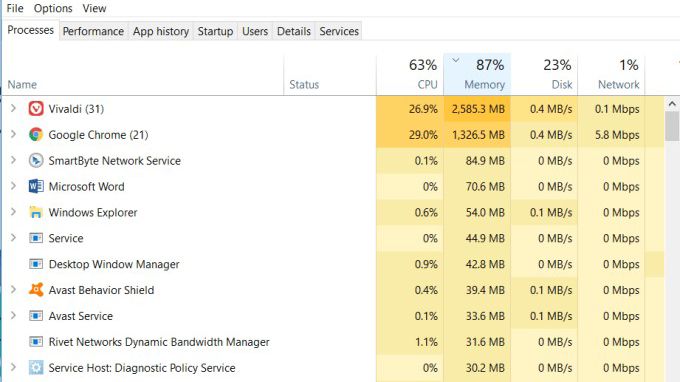The image size is (680, 382).
Task: Sort by the Status column header
Action: click(x=330, y=75)
